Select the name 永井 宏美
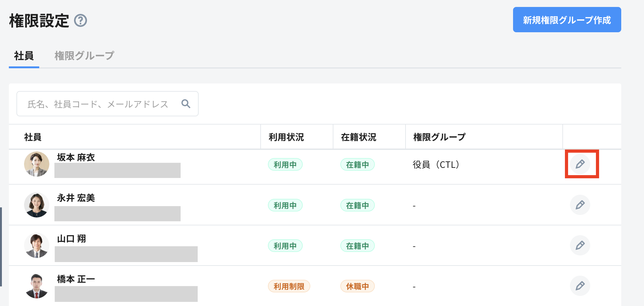Viewport: 644px width, 306px height. click(76, 198)
